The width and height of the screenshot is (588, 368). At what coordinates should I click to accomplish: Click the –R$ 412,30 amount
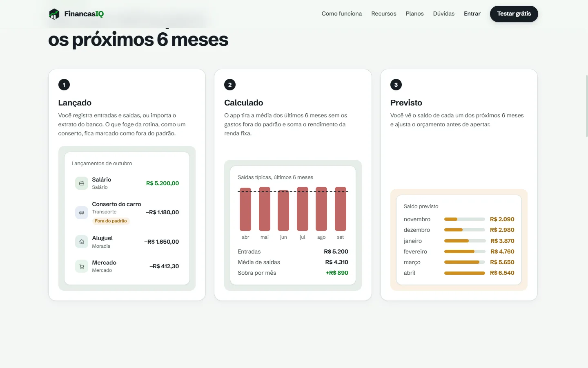[x=164, y=266]
